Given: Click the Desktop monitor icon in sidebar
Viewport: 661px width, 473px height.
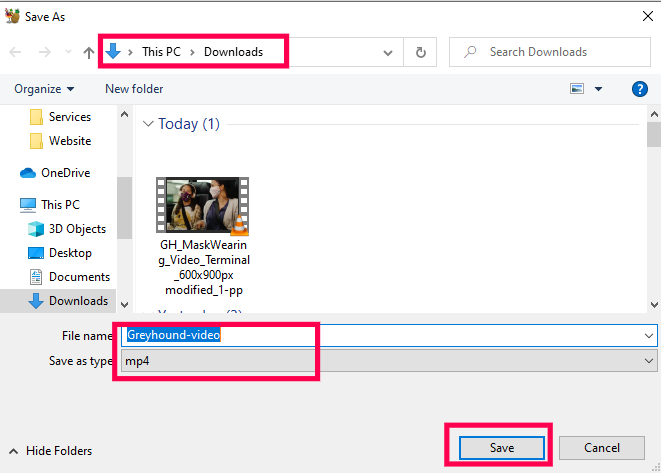Looking at the screenshot, I should pos(36,253).
